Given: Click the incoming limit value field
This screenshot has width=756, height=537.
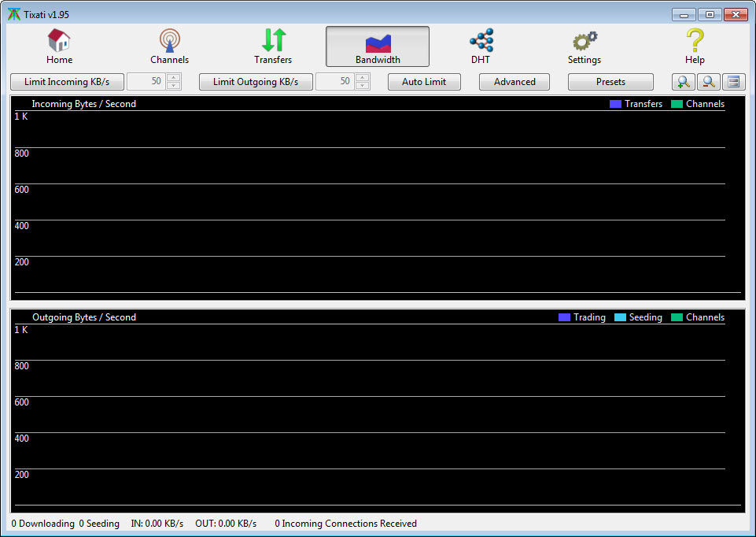Looking at the screenshot, I should (146, 82).
